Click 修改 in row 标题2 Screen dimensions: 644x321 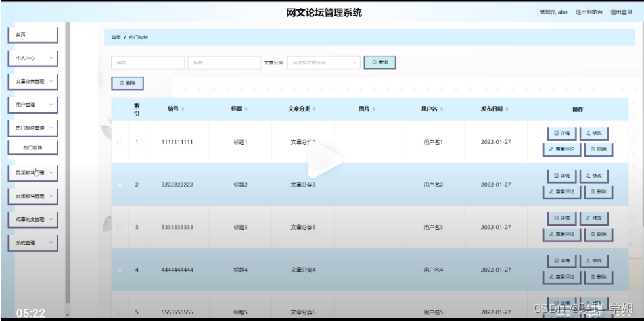pyautogui.click(x=593, y=176)
